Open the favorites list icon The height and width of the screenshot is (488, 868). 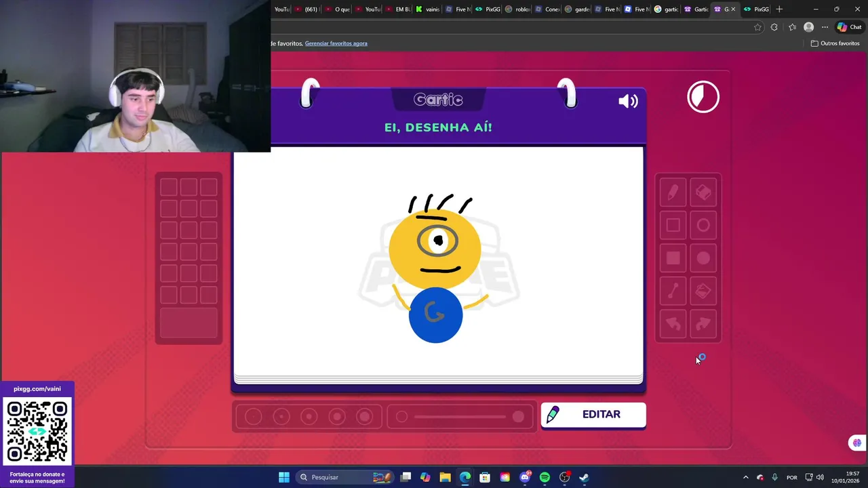coord(792,27)
